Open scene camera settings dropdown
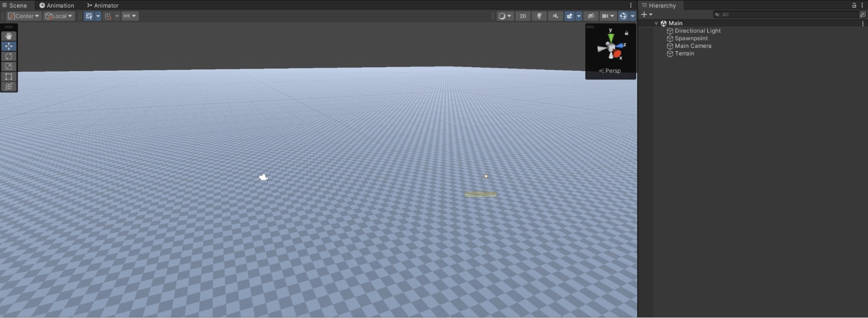 [608, 16]
